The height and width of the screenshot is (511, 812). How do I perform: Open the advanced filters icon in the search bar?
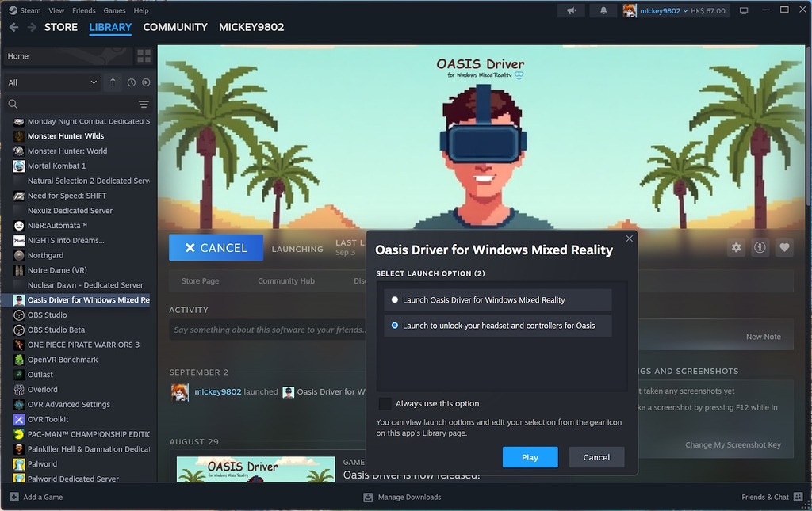[144, 105]
